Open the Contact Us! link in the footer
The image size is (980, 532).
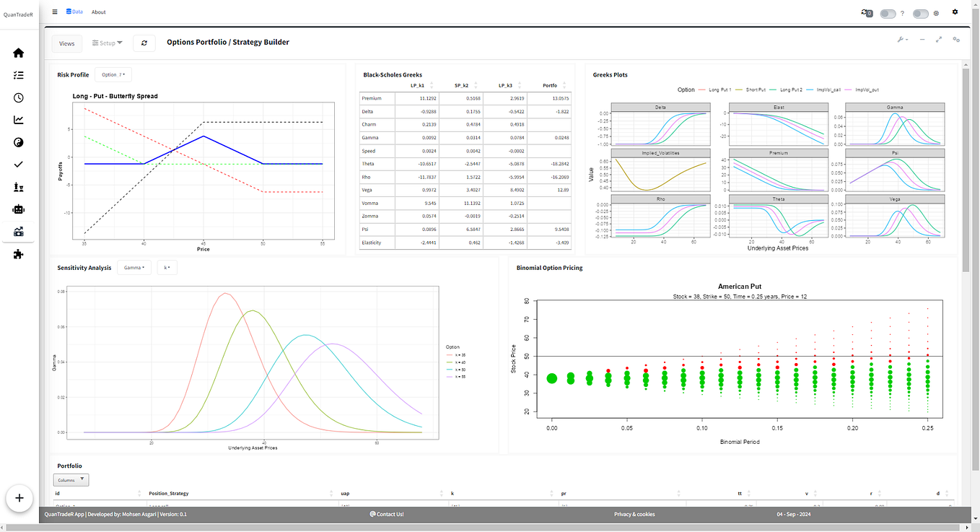point(387,514)
